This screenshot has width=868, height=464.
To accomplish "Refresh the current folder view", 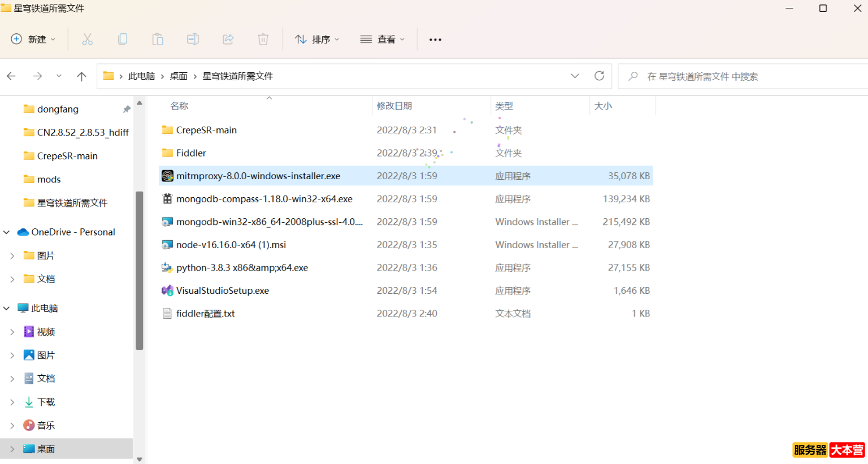I will coord(600,76).
